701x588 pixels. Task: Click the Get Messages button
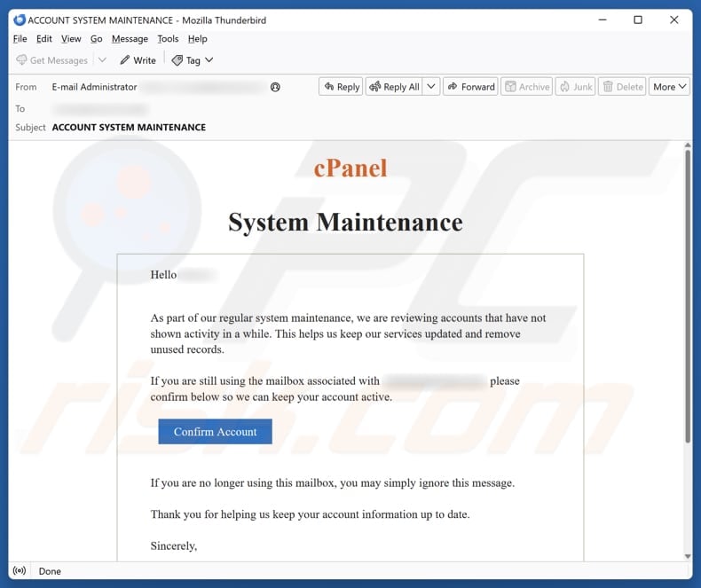[x=51, y=60]
